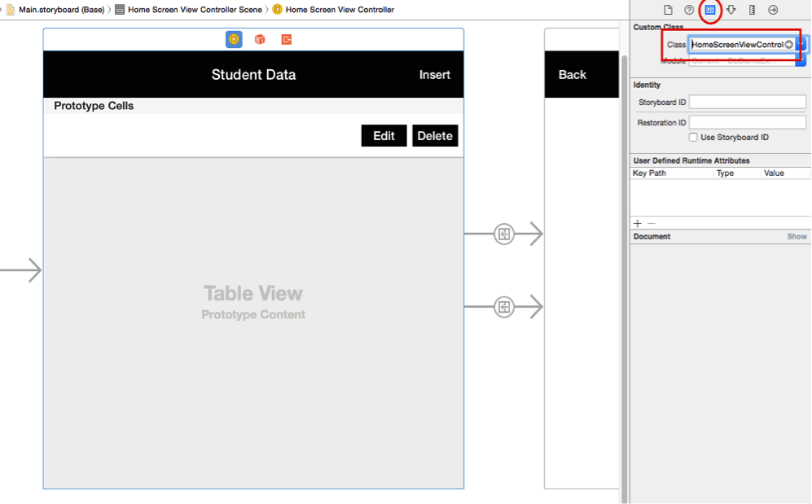Click Home Screen View Controller Scene breadcrumb
The width and height of the screenshot is (812, 504).
pos(189,9)
